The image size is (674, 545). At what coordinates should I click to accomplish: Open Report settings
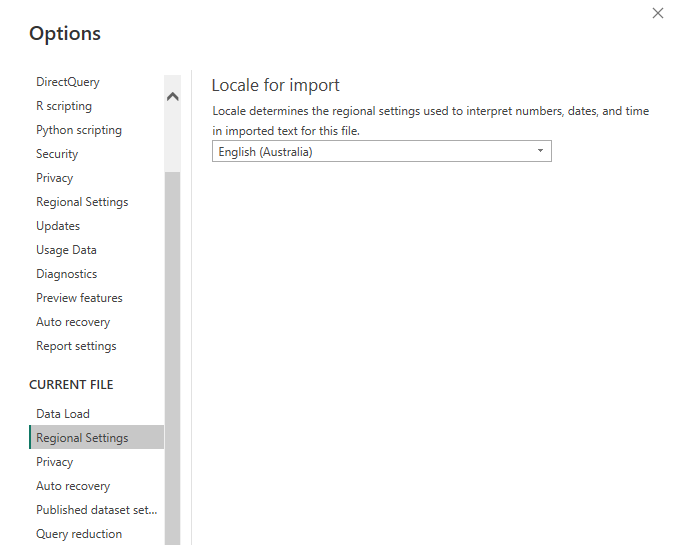point(76,346)
